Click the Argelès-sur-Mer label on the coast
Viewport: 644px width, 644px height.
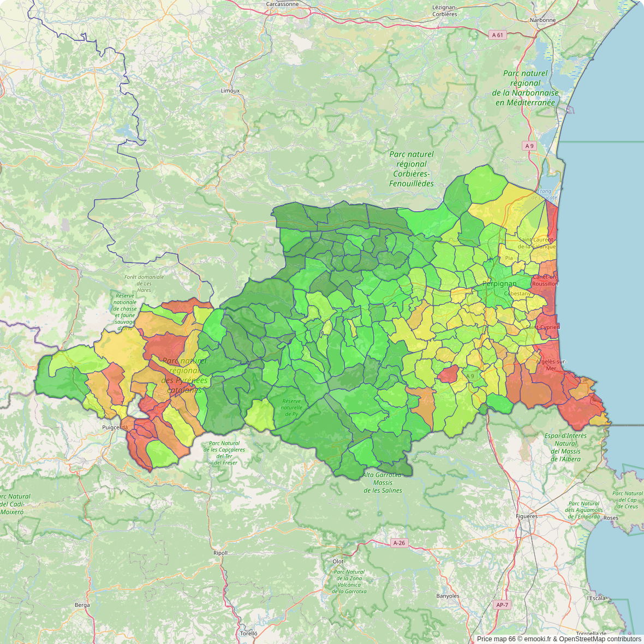pos(551,365)
